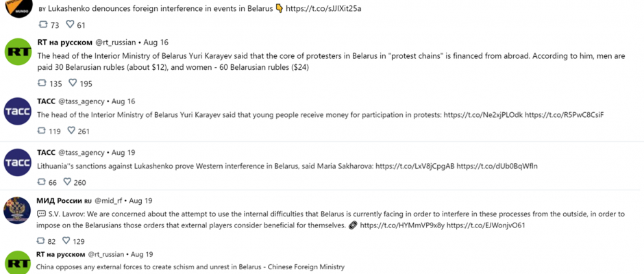Like the Lavrov tweet with 129 likes
The image size is (644, 274).
pos(66,240)
